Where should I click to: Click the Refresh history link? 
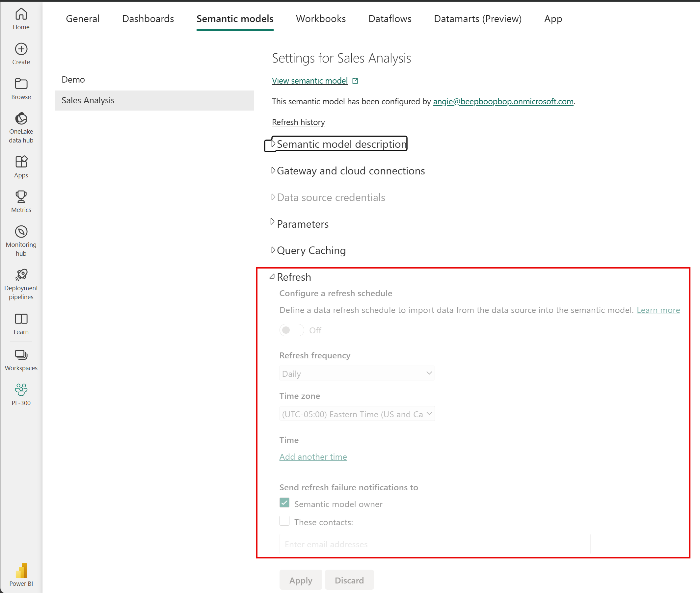(298, 122)
